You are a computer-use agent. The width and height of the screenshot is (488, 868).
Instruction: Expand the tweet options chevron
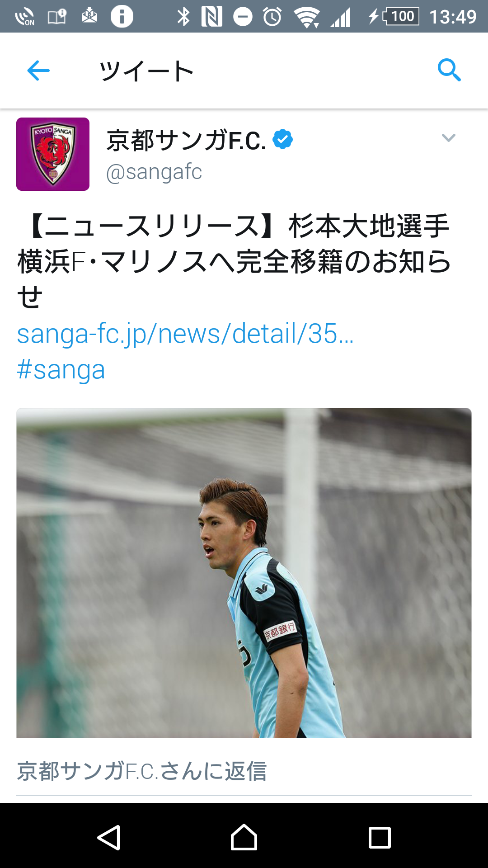point(448,138)
